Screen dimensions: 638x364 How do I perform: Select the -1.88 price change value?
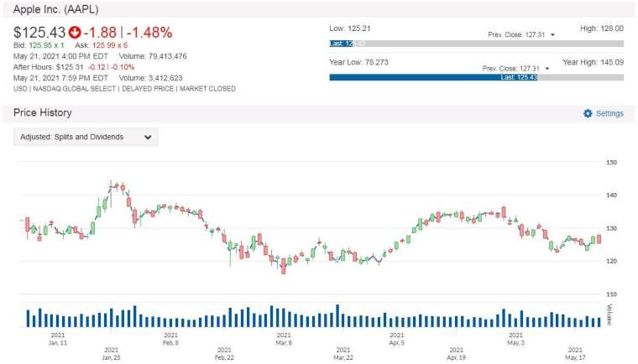(100, 33)
